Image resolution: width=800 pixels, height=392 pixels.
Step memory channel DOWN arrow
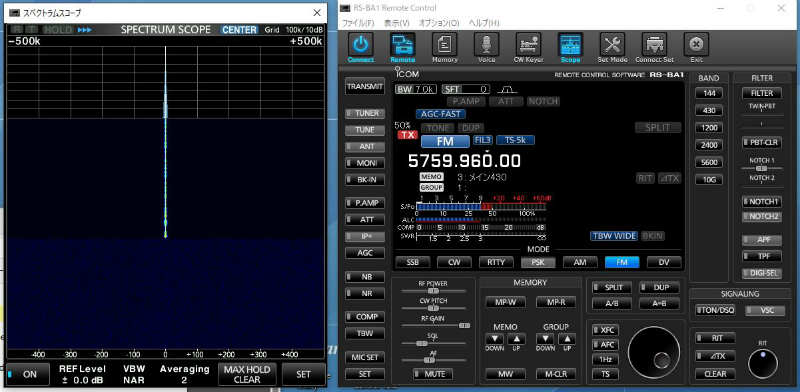[494, 339]
